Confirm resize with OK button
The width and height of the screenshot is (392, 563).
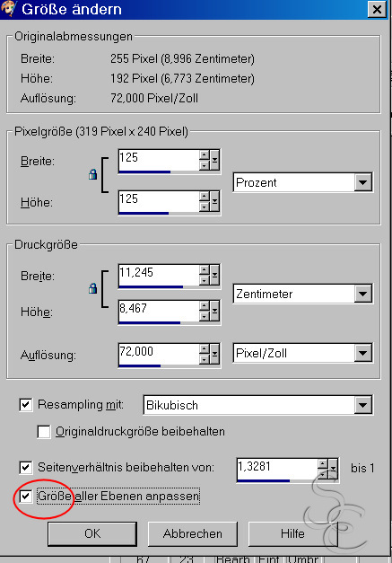coord(92,533)
